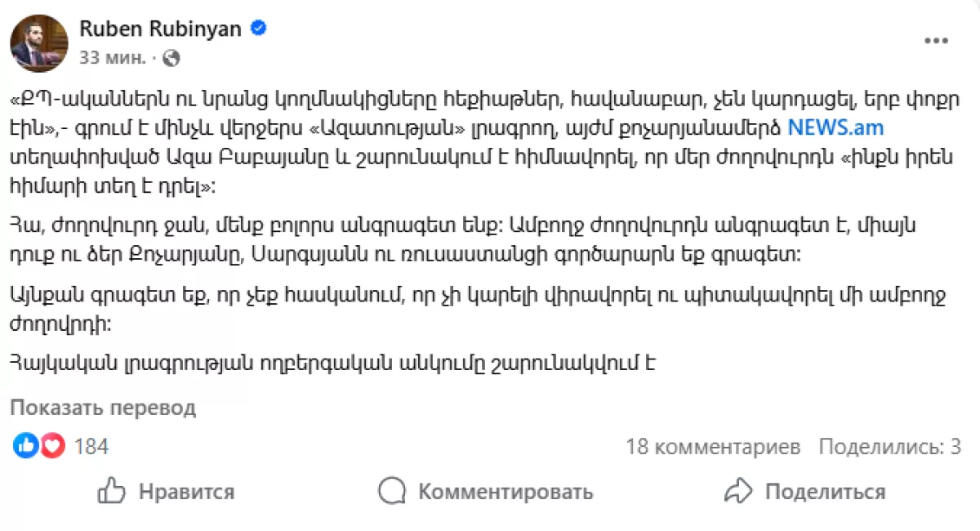Screen dimensions: 980x531
Task: Open Ruben Rubinyan's profile picture
Action: pos(39,42)
